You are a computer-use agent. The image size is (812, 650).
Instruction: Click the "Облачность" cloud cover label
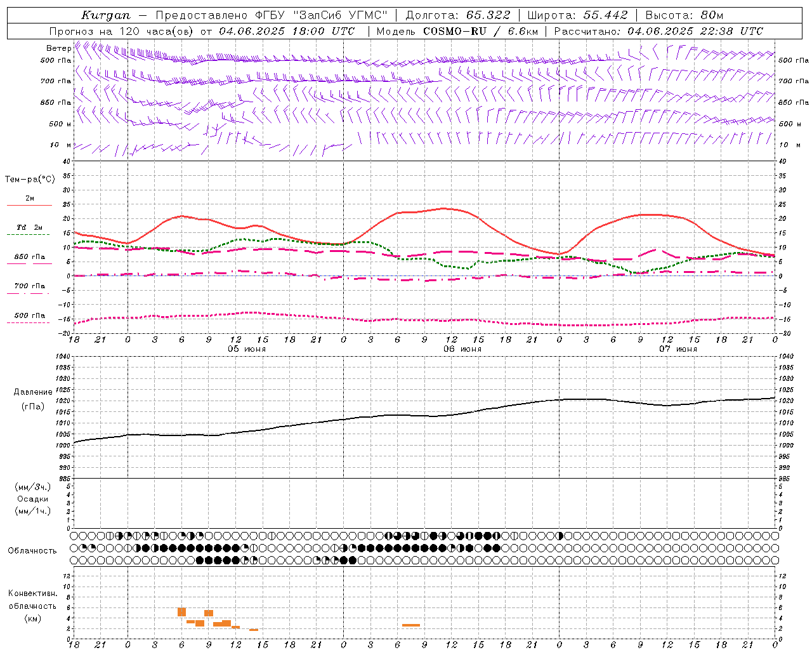pos(32,551)
